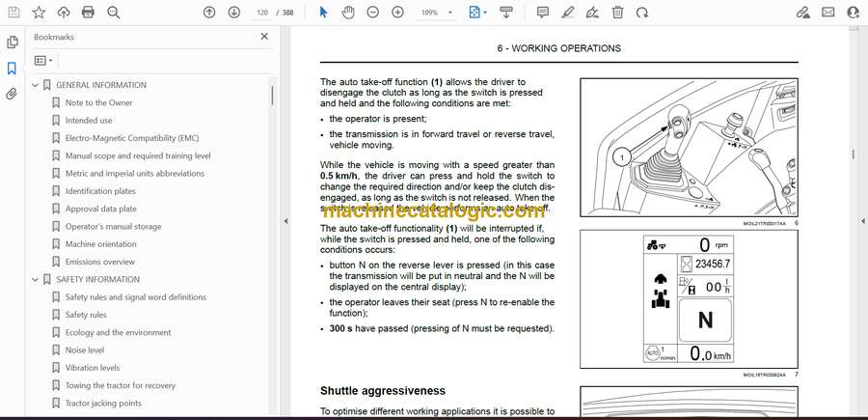The width and height of the screenshot is (868, 420).
Task: Open Manual scope and required training level
Action: [x=138, y=155]
